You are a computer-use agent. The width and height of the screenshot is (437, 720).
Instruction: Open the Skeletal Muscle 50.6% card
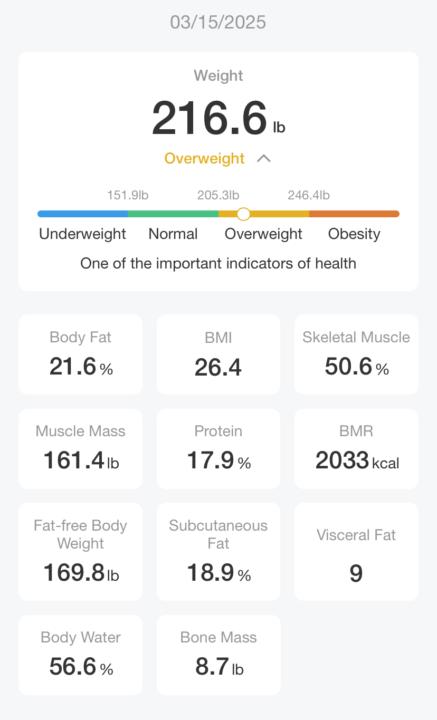coord(356,354)
